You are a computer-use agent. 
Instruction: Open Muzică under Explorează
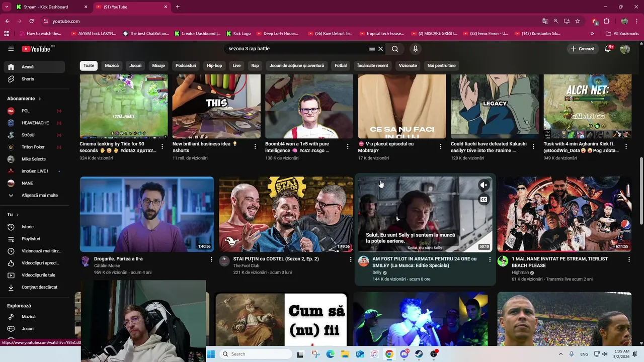[x=34, y=317]
